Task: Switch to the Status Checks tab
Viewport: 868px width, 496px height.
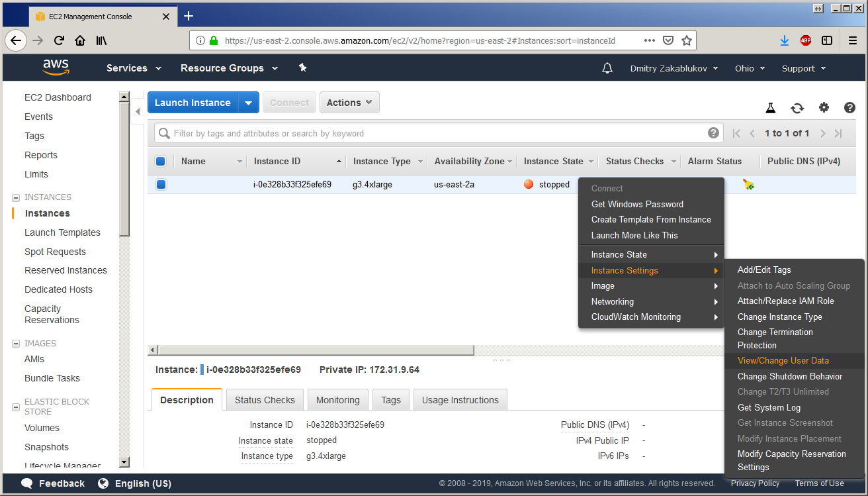Action: [x=265, y=400]
